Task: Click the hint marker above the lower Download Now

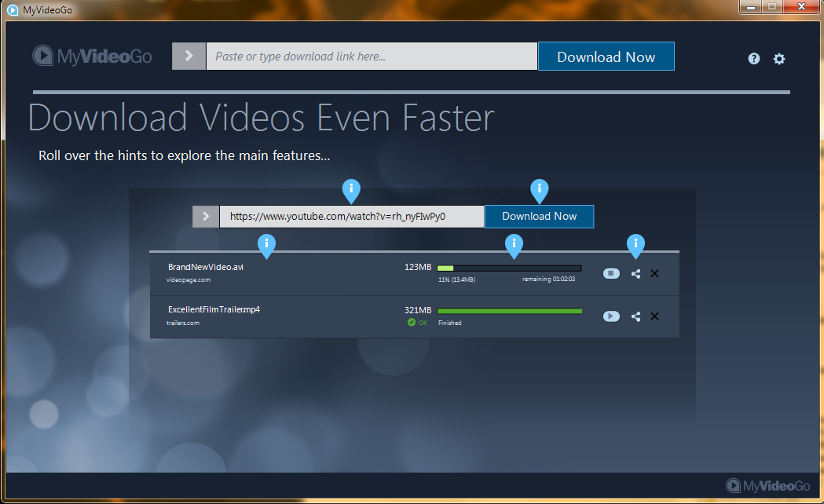Action: point(539,189)
